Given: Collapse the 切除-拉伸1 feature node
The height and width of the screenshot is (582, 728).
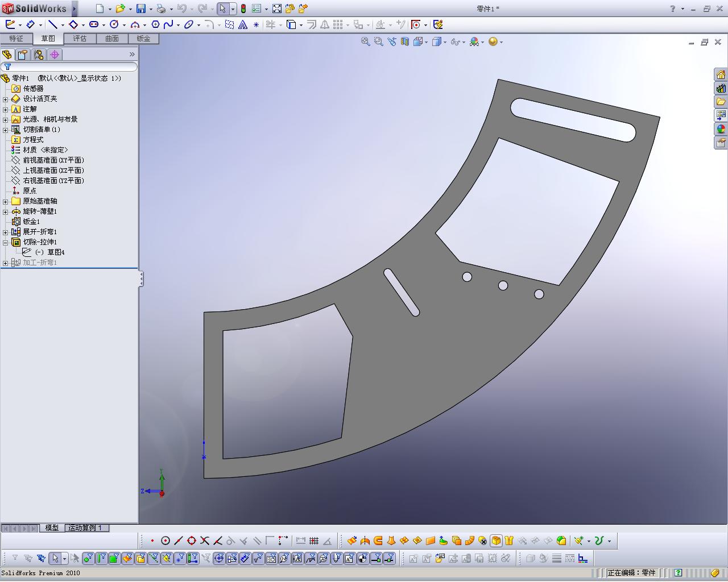Looking at the screenshot, I should (6, 242).
